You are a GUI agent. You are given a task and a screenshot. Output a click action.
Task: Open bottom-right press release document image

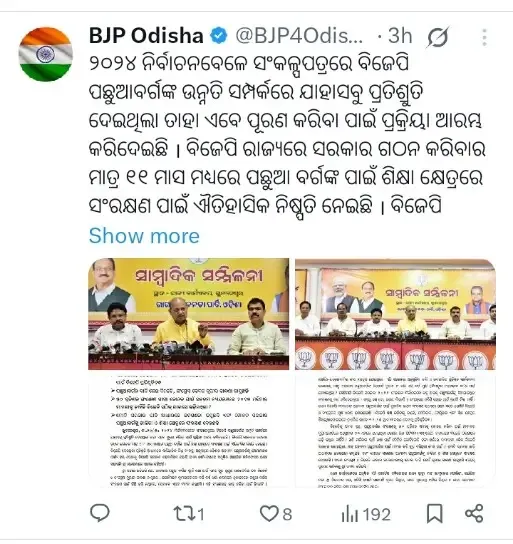click(395, 431)
